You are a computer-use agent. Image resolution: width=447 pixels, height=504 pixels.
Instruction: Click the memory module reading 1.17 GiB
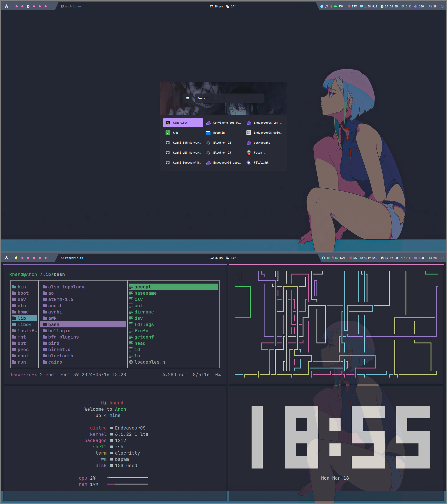pos(368,258)
